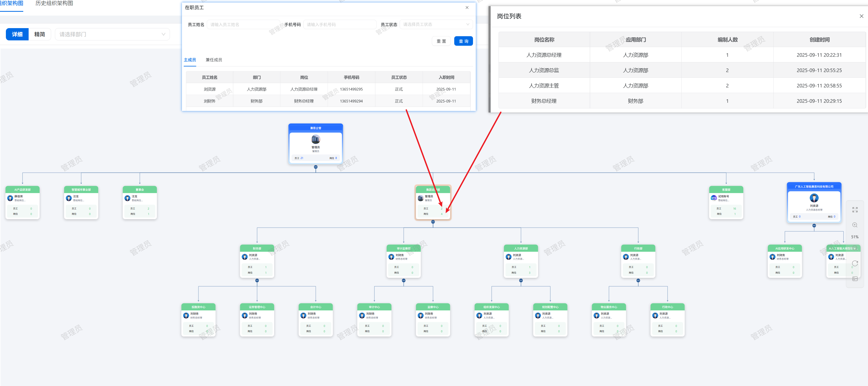Viewport: 868px width, 386px height.
Task: Switch to 精简 view mode
Action: click(39, 35)
